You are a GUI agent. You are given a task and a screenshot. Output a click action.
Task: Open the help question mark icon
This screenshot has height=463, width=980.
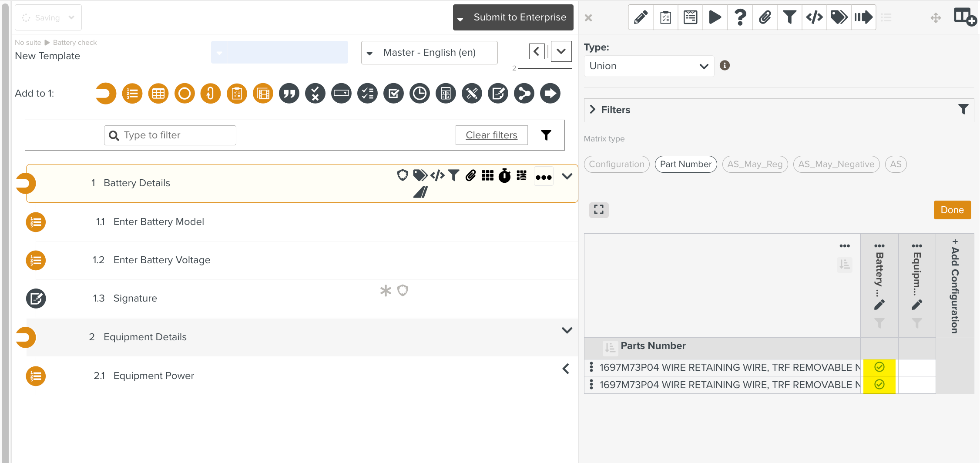tap(740, 17)
